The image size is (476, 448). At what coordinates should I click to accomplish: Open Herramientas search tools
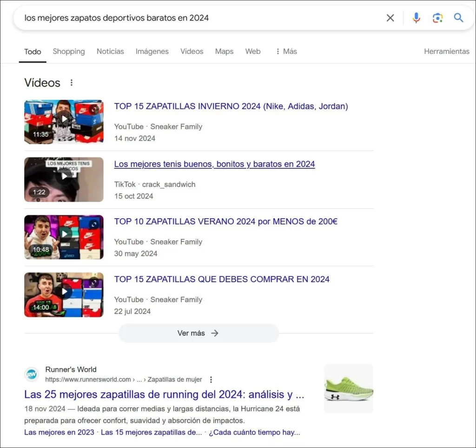click(447, 51)
